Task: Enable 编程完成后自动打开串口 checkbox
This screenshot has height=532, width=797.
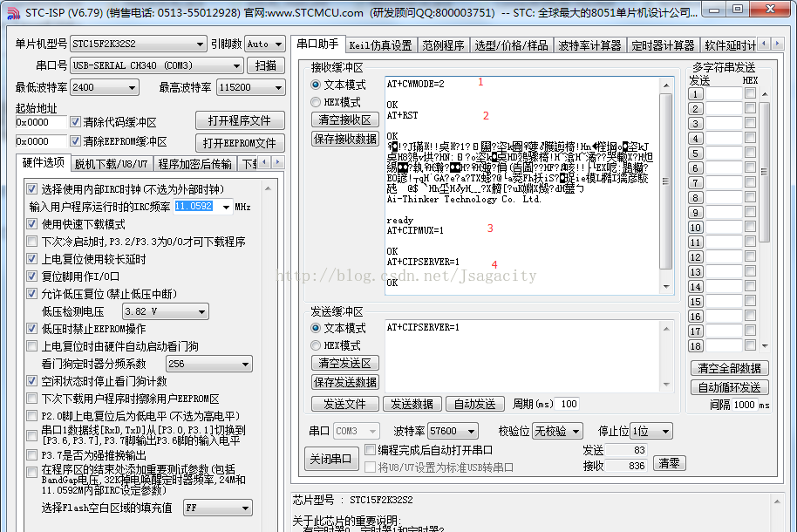Action: click(x=370, y=450)
